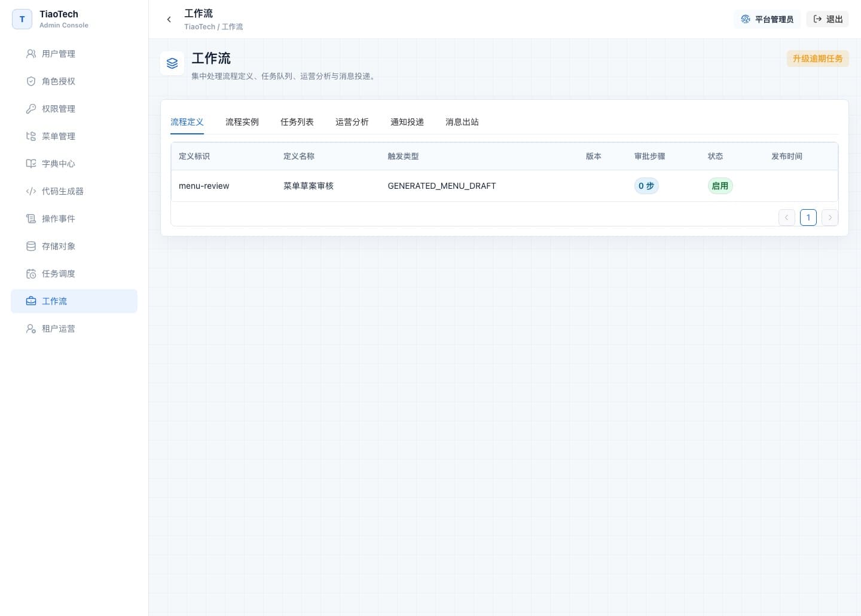The height and width of the screenshot is (616, 861).
Task: Switch to the 消息出站 tab
Action: point(462,122)
